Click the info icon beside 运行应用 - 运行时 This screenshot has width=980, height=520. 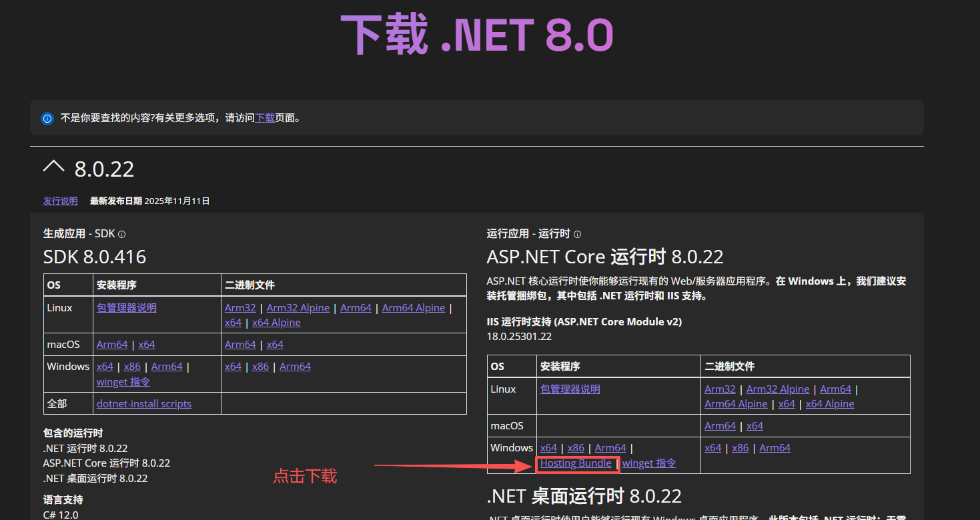click(577, 235)
